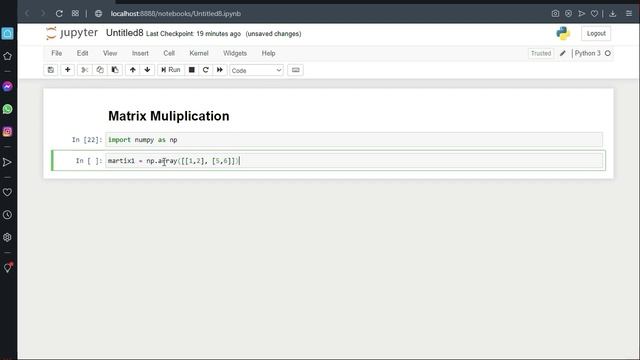Select the import numpy as np cell

354,140
